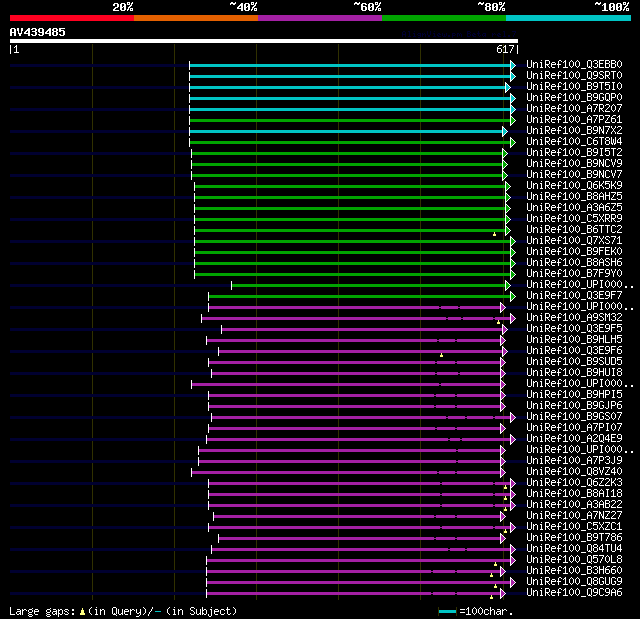This screenshot has height=619, width=640.
Task: Click the UniRef100_Q8VZ40 label
Action: click(574, 472)
